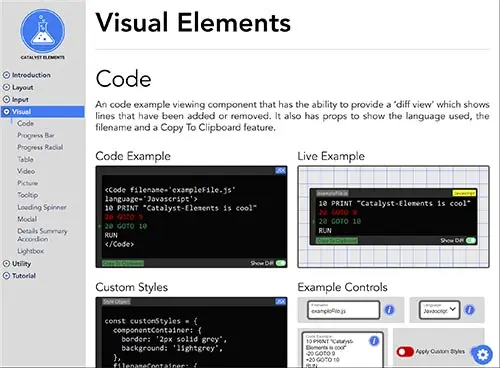Viewport: 500px width, 368px height.
Task: Open Loading Spinner in the sidebar menu
Action: point(42,207)
